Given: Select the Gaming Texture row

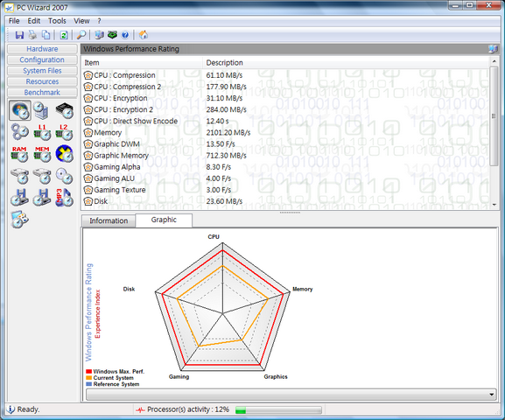Looking at the screenshot, I should 284,190.
